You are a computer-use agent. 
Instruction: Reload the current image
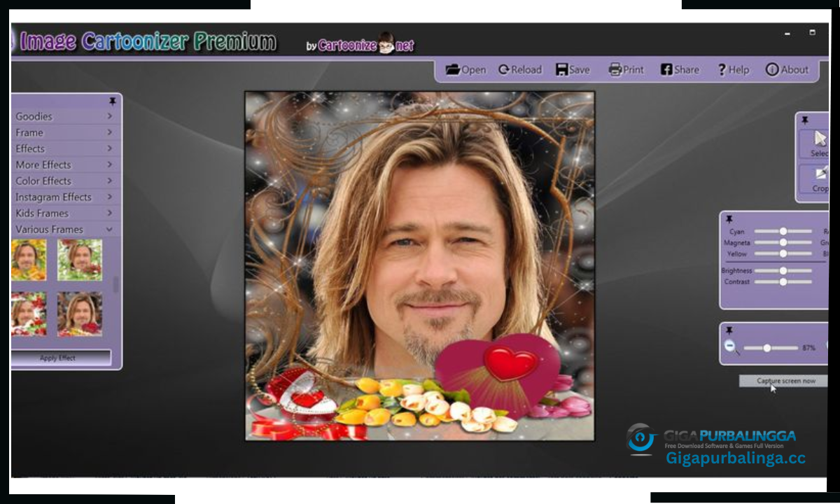click(x=520, y=69)
